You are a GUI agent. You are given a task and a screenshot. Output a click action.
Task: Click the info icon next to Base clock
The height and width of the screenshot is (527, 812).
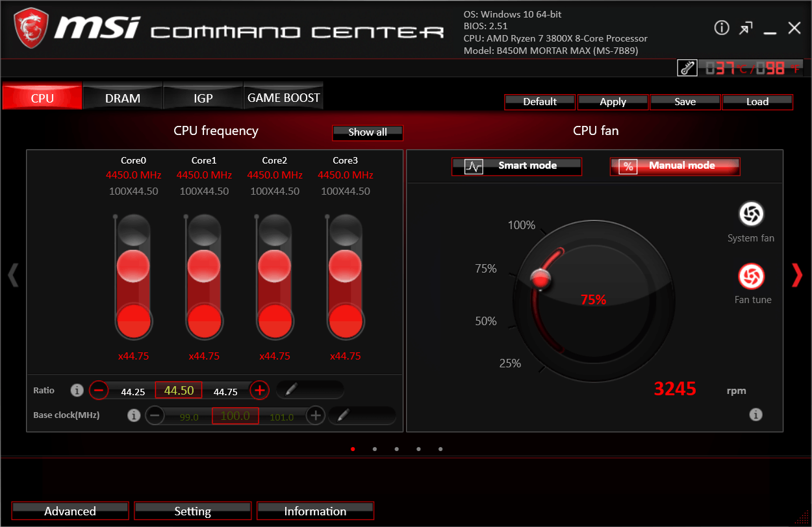tap(134, 415)
